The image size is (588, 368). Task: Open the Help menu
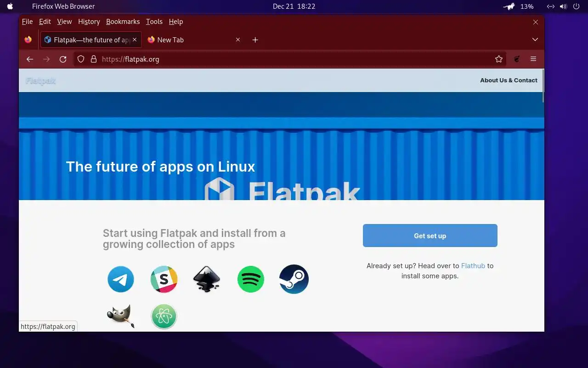(176, 22)
